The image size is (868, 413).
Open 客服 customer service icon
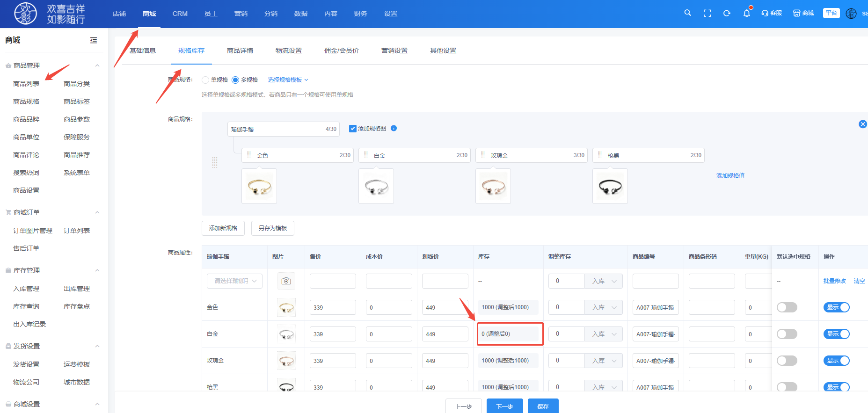(772, 13)
